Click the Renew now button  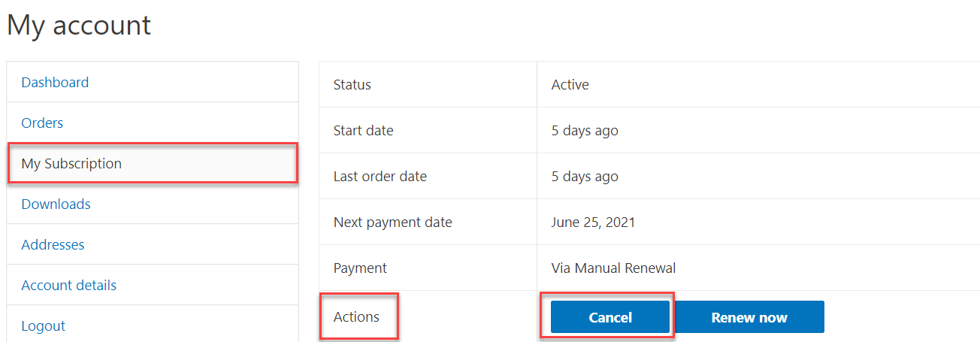[x=749, y=317]
